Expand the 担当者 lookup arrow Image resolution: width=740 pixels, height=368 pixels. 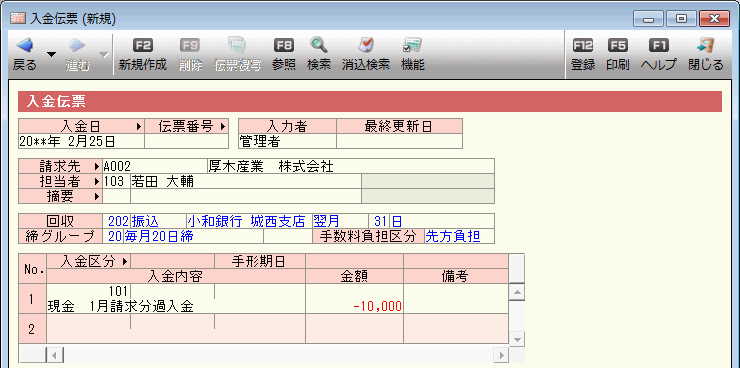point(97,181)
